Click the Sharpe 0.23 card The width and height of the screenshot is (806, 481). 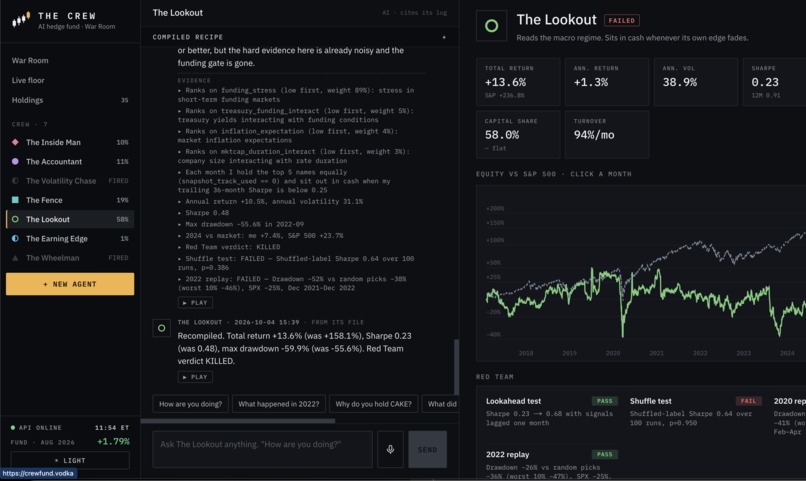pos(775,82)
